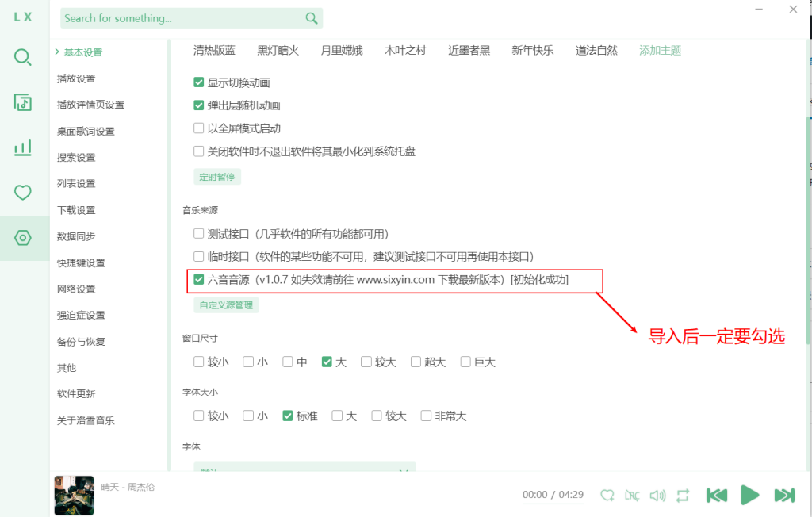Screen dimensions: 812x517
Task: Click the 定时暂停 button
Action: click(216, 177)
